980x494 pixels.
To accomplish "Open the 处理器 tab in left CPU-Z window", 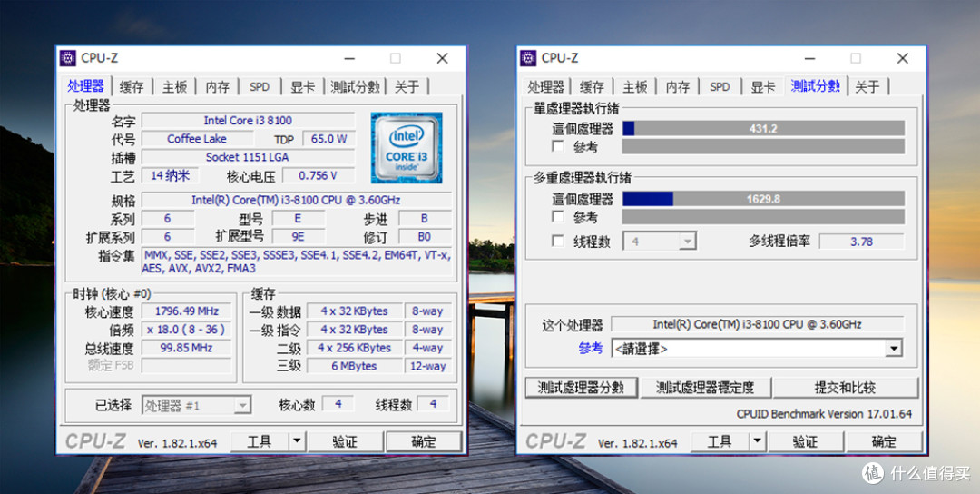I will (x=86, y=86).
